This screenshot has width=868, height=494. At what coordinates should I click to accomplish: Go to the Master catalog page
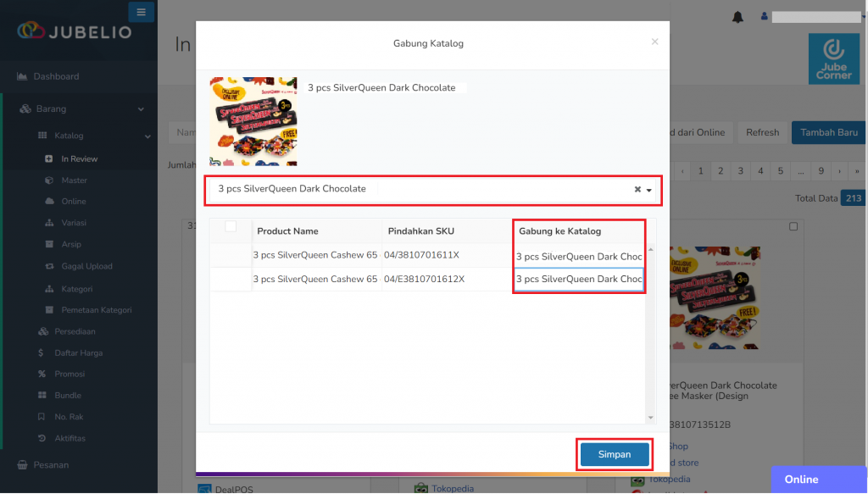75,180
